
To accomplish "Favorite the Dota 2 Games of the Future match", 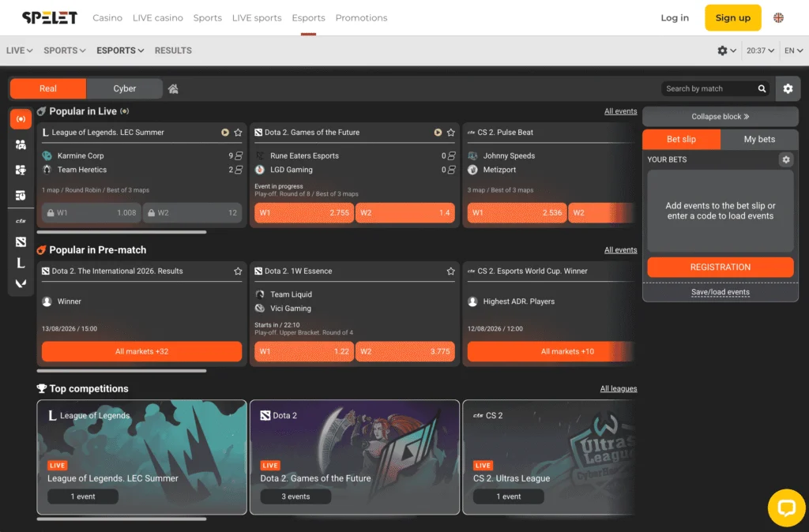I will [x=450, y=133].
